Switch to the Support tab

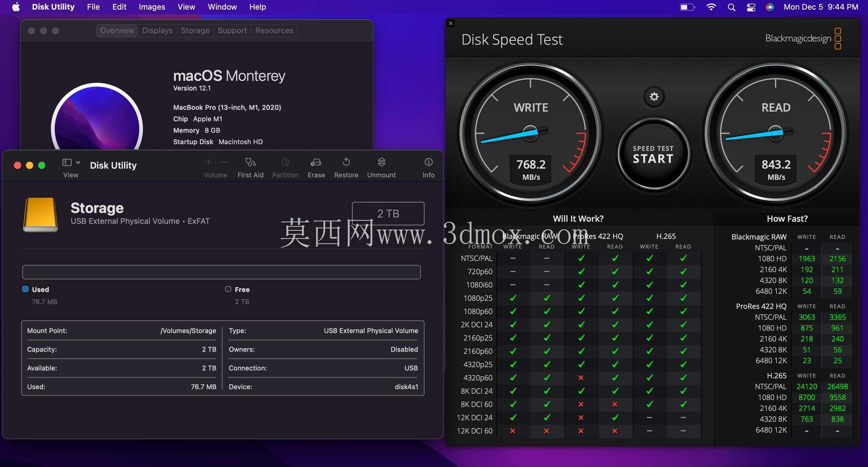tap(232, 31)
